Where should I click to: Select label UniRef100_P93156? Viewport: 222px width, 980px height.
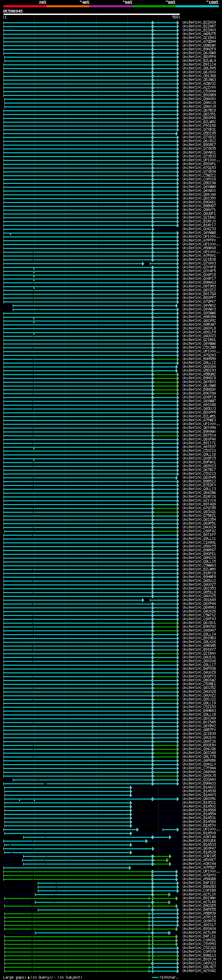199,125
